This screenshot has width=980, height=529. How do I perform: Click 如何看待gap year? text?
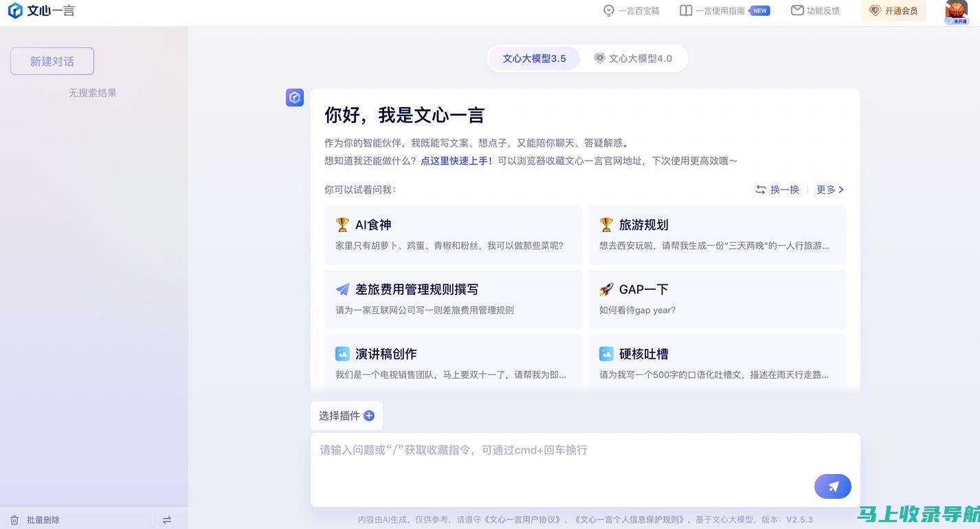637,310
